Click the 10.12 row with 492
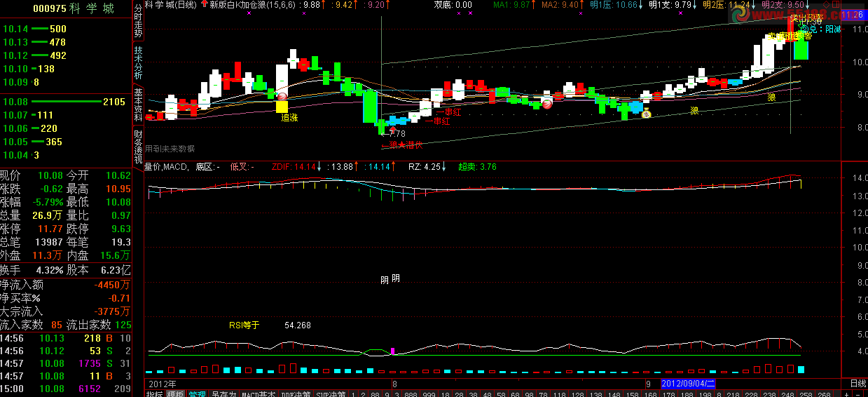The image size is (868, 397). [67, 55]
